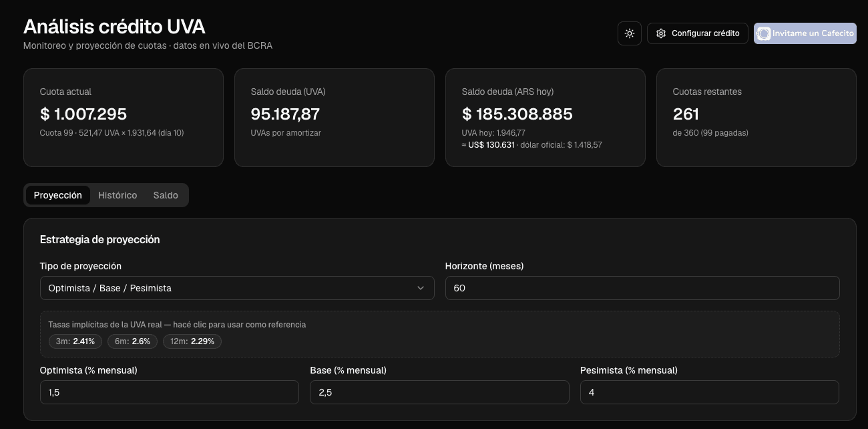
Task: Use the 3m 2.41% reference rate chip
Action: pos(75,341)
